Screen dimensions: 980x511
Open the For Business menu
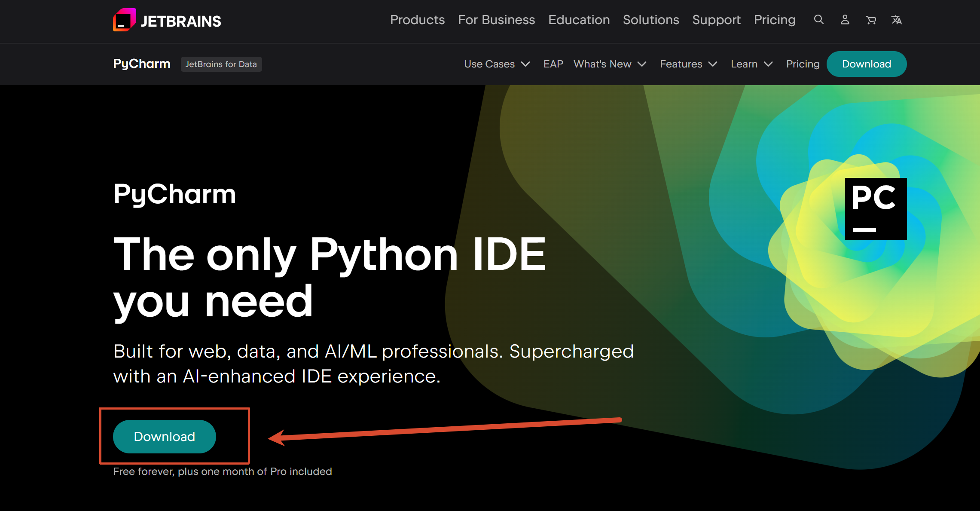(497, 20)
